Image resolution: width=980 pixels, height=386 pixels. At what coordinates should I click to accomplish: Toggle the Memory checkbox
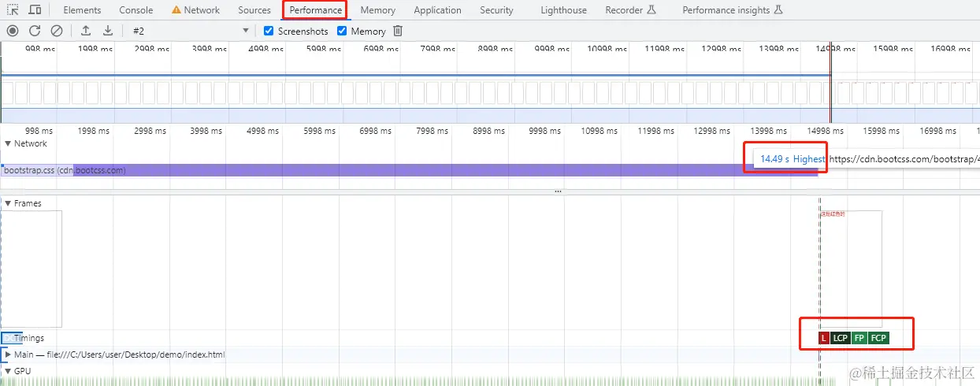(342, 31)
